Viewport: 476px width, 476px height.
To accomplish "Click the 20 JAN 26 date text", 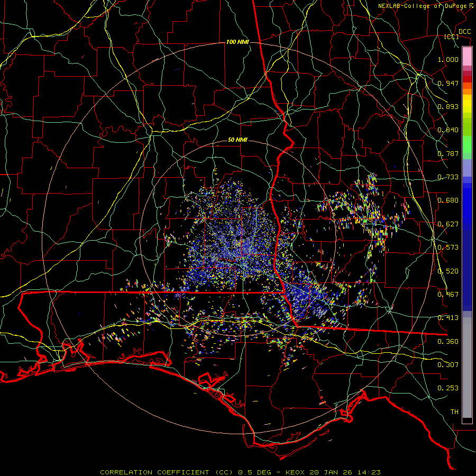I will point(331,472).
